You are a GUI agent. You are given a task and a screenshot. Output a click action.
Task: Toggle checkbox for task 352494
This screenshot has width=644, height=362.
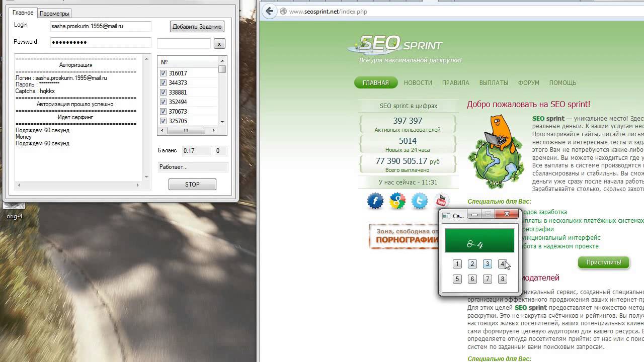coord(163,102)
